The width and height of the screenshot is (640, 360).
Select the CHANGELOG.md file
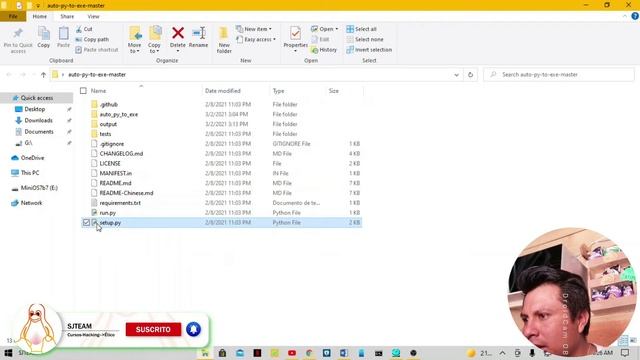[121, 153]
